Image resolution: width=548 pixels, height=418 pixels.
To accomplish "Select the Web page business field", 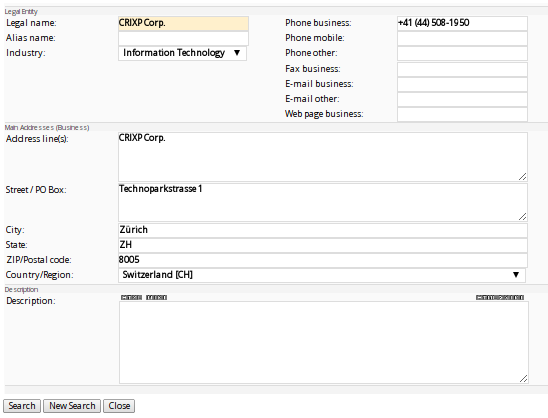I will [x=462, y=114].
